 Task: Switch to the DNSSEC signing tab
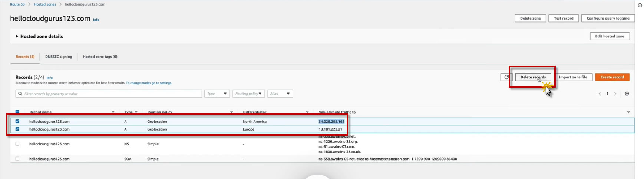click(59, 57)
